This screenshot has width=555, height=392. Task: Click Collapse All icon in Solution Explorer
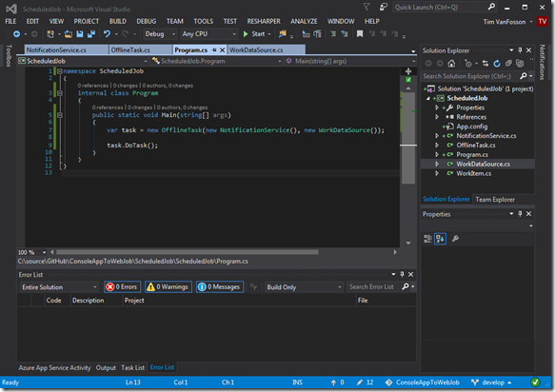click(x=508, y=64)
